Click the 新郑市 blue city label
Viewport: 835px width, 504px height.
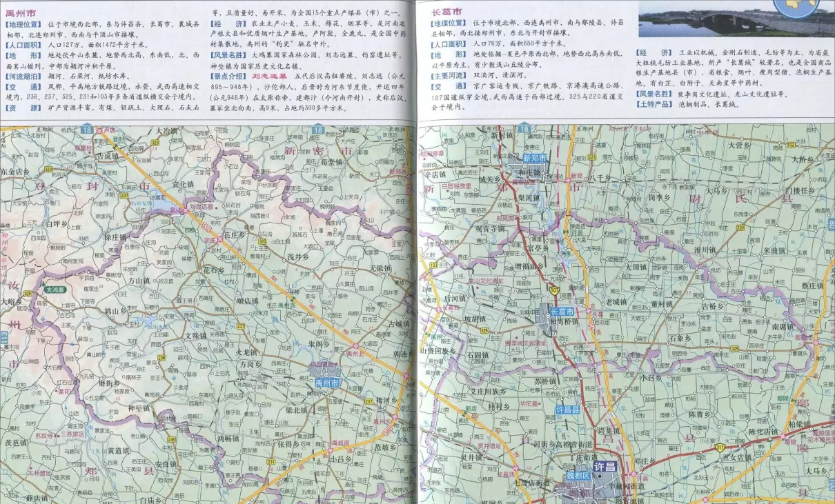click(533, 158)
